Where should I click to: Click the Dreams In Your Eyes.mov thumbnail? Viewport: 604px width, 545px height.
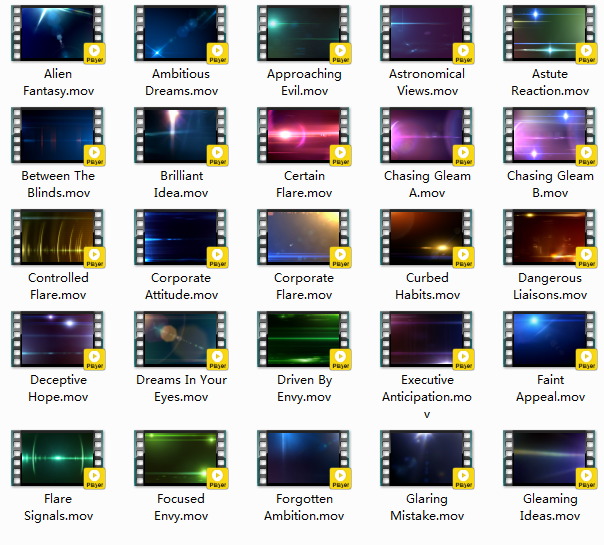click(181, 340)
